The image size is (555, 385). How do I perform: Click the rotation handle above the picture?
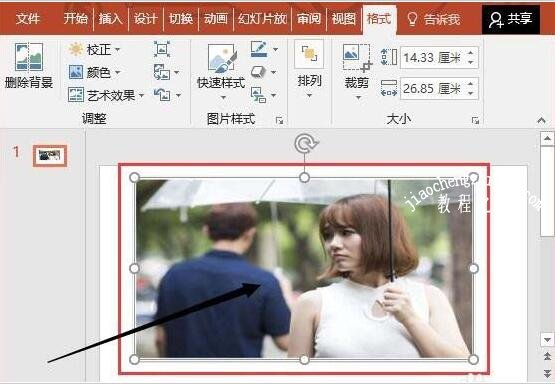point(305,143)
